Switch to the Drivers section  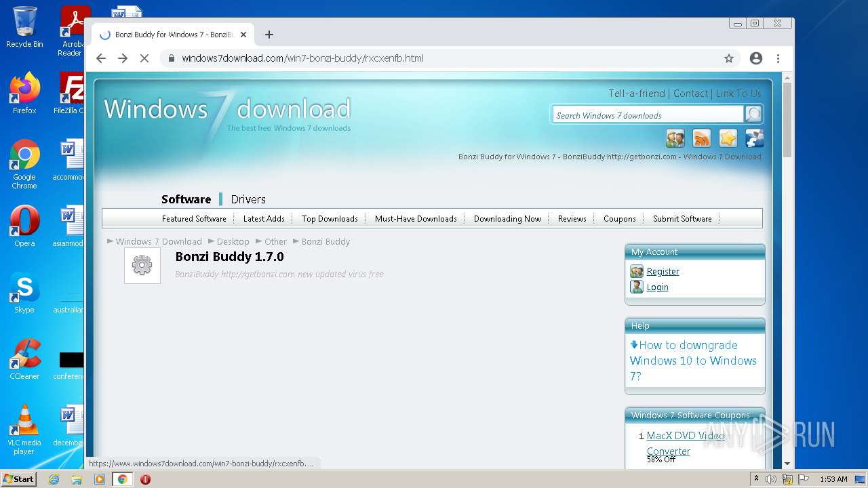(x=248, y=199)
